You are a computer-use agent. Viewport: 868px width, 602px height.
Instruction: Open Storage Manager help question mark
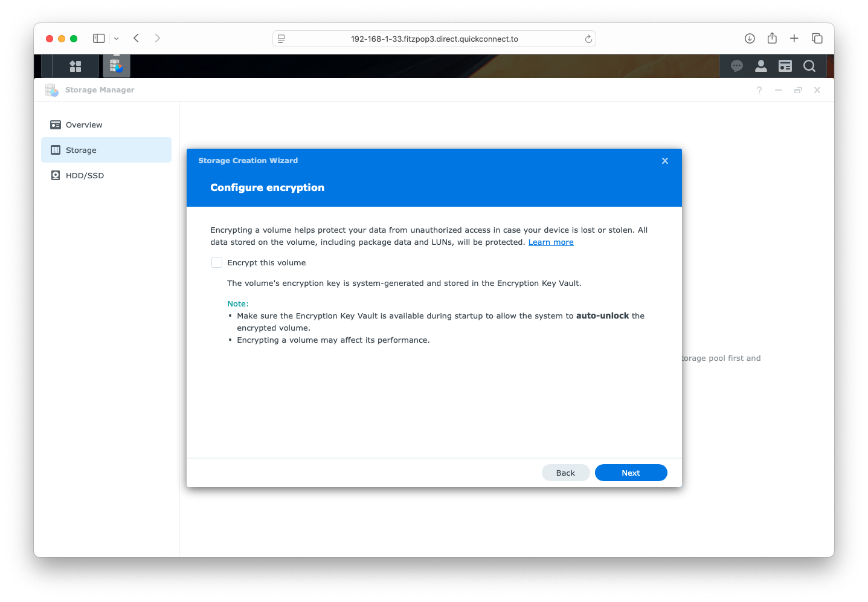coord(759,90)
